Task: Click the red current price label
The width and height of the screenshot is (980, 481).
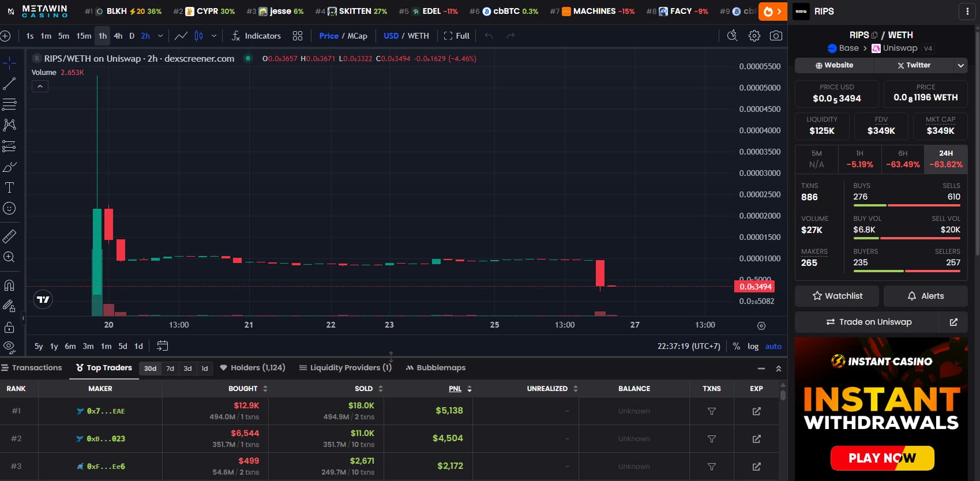Action: [x=756, y=287]
